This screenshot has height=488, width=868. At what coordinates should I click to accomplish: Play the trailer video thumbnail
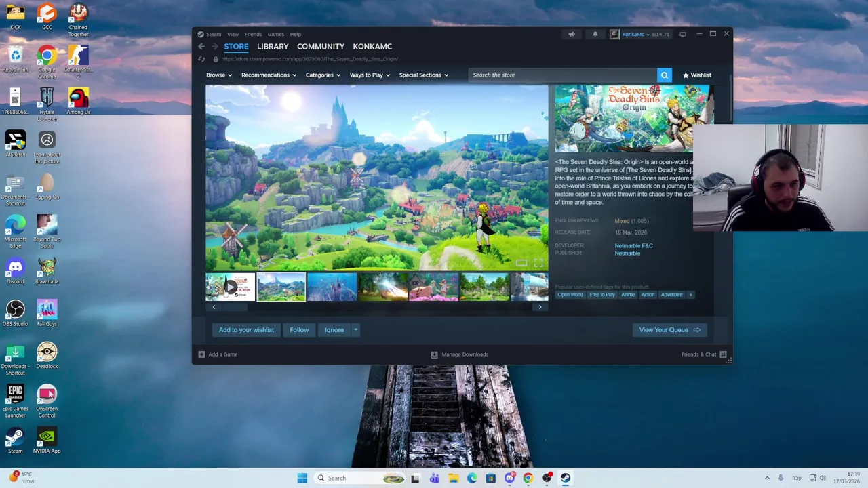[x=231, y=287]
